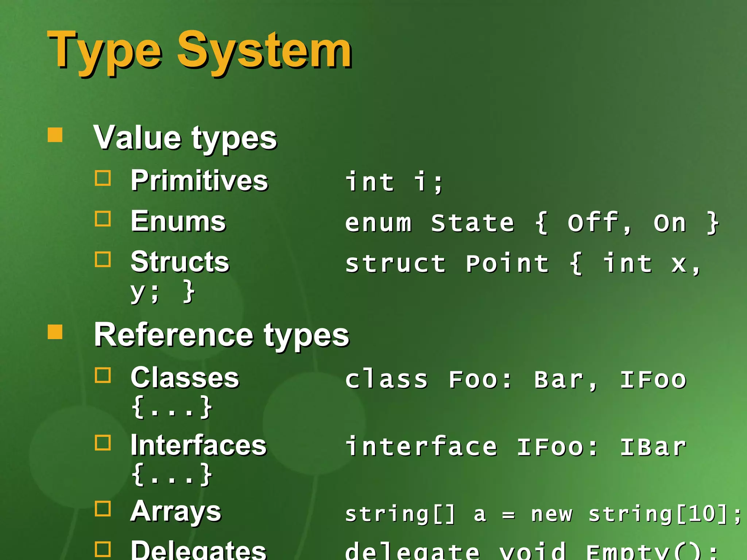Click the "Reference types" heading
The width and height of the screenshot is (747, 560).
(x=221, y=335)
